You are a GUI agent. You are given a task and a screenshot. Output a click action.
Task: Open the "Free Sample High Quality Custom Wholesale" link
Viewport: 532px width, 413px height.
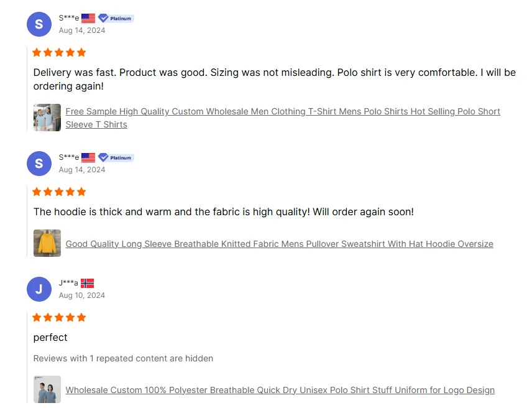click(283, 112)
